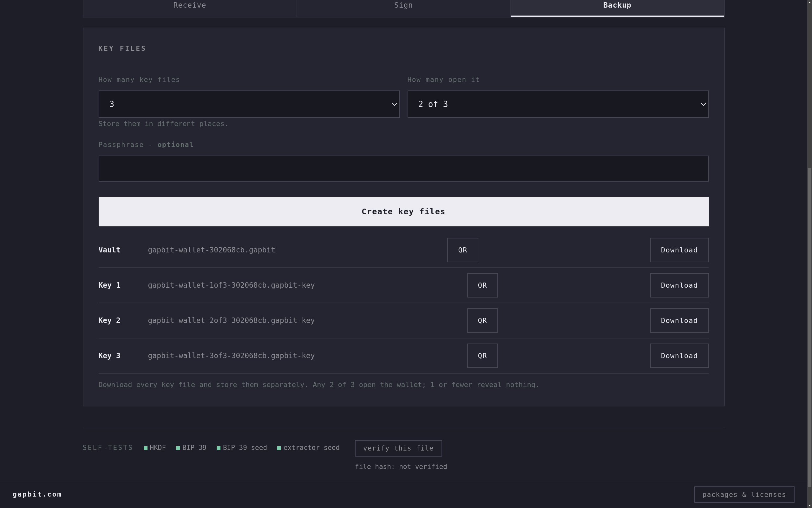Click the 'Key 3' row label
The image size is (812, 508).
point(109,356)
